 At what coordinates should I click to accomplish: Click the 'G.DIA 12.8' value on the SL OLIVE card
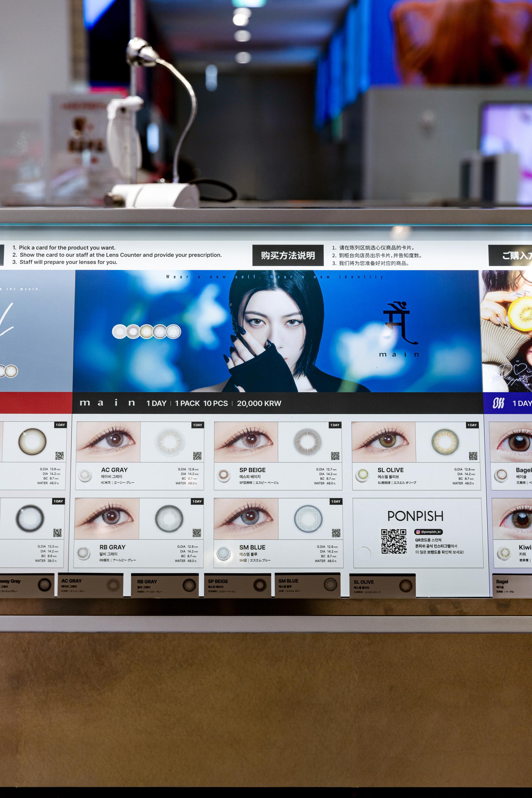(x=464, y=469)
